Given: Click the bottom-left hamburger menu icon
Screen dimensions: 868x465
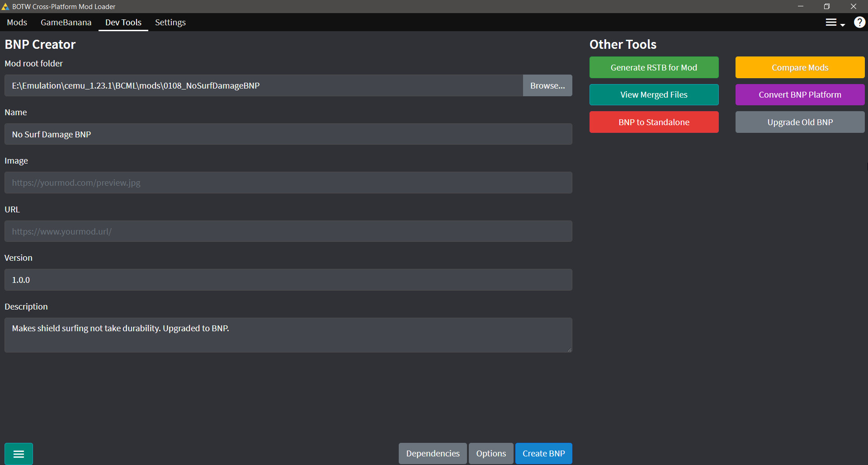Looking at the screenshot, I should coord(19,453).
